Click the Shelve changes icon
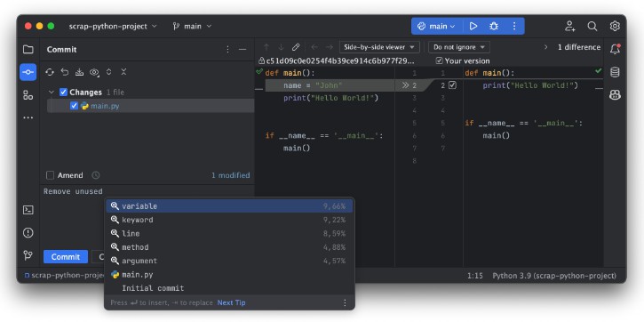This screenshot has width=644, height=322. pos(79,72)
